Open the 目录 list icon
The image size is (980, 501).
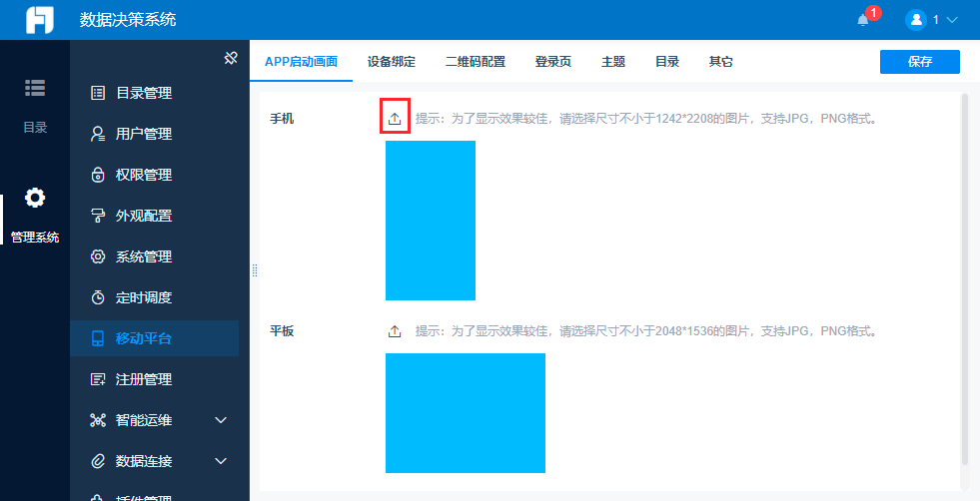point(35,88)
